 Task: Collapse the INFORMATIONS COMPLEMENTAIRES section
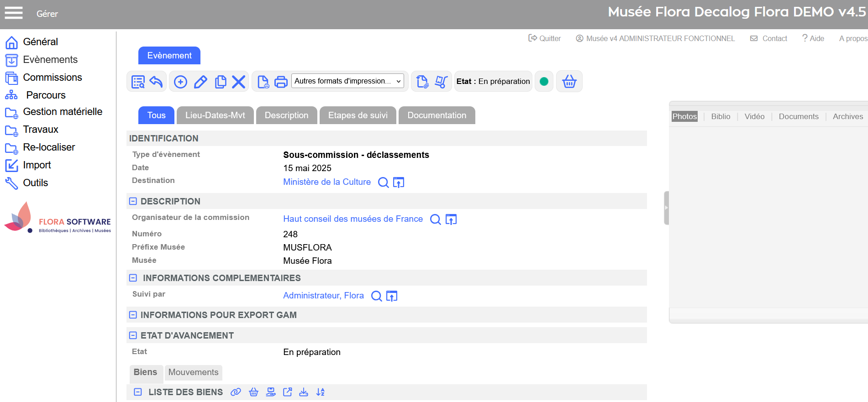coord(133,278)
